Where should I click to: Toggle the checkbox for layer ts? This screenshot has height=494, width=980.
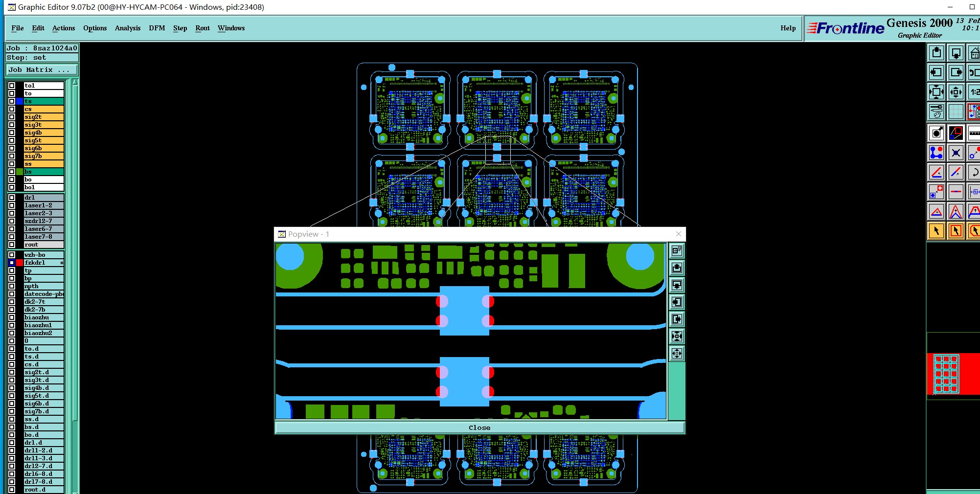[12, 101]
